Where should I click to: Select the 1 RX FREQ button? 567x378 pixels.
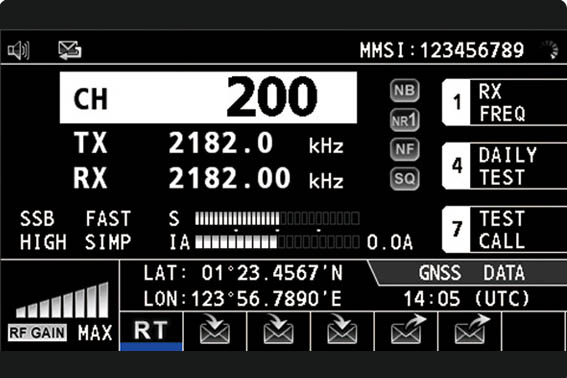coord(504,102)
